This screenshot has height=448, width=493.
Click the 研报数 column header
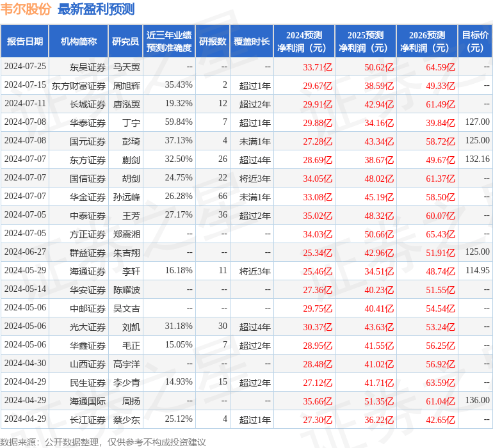[x=213, y=41]
